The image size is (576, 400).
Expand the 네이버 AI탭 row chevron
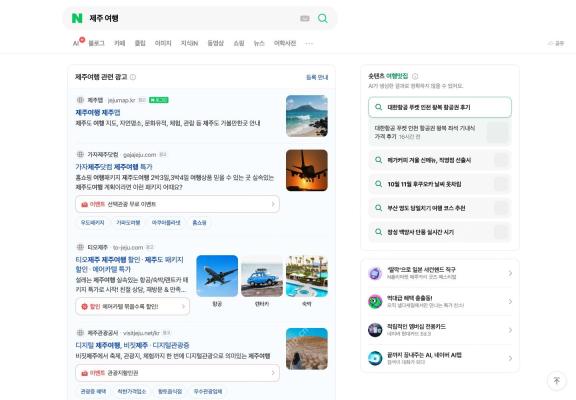[x=510, y=358]
